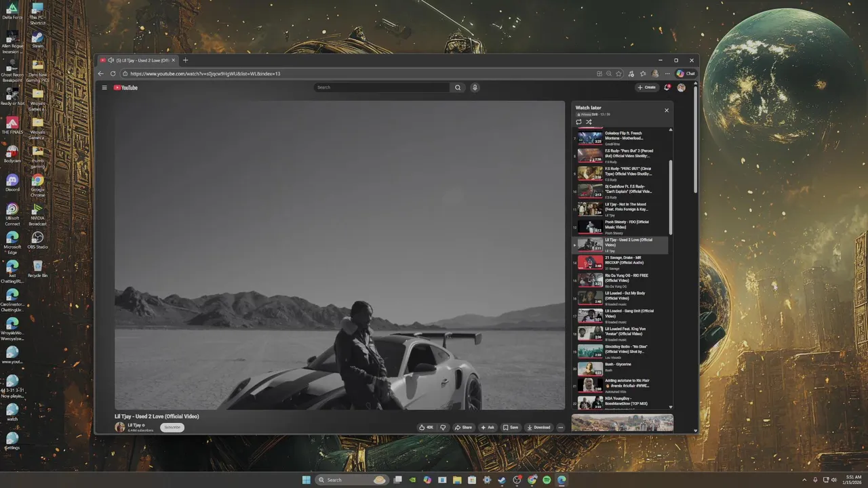The image size is (868, 488).
Task: Toggle loop playlist in Watch later
Action: pos(578,122)
